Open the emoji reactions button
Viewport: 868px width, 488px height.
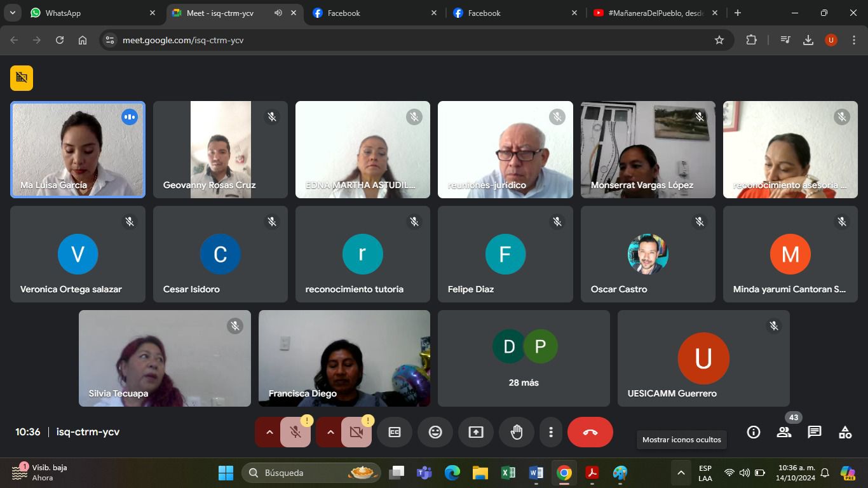(x=435, y=432)
